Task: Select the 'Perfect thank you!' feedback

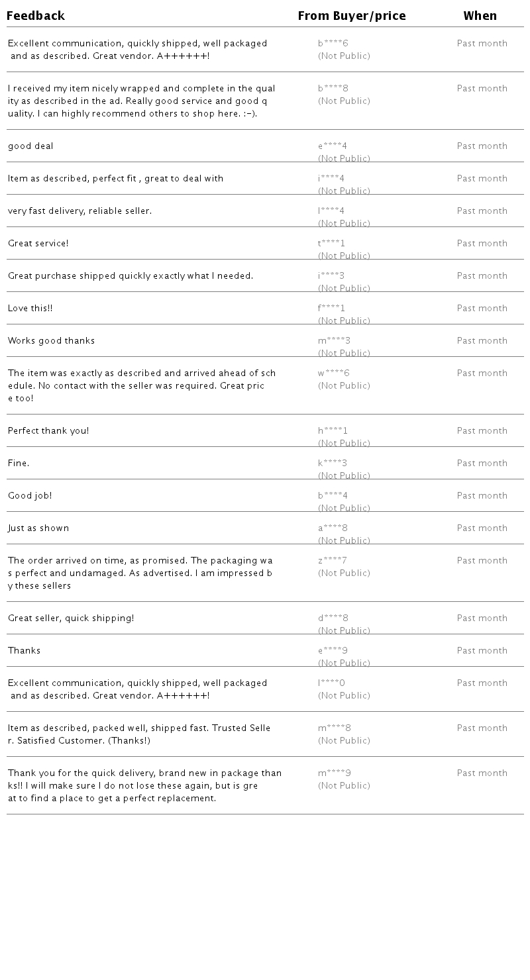Action: pyautogui.click(x=48, y=431)
